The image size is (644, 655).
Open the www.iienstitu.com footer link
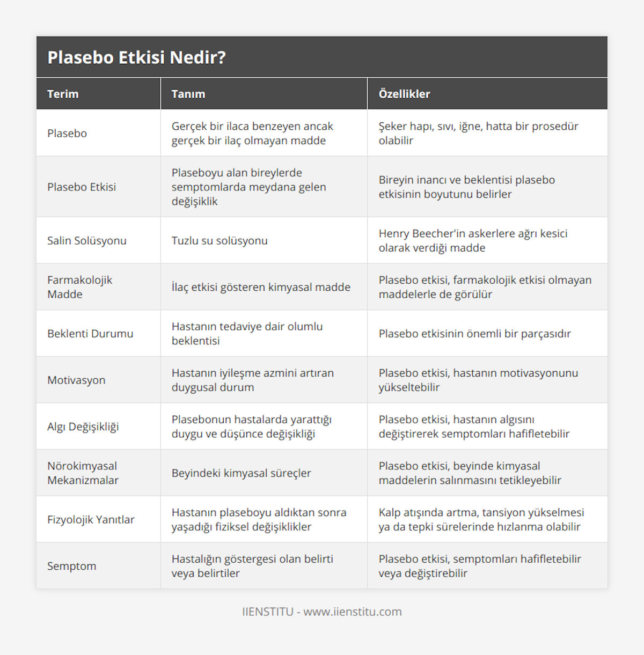click(x=353, y=612)
